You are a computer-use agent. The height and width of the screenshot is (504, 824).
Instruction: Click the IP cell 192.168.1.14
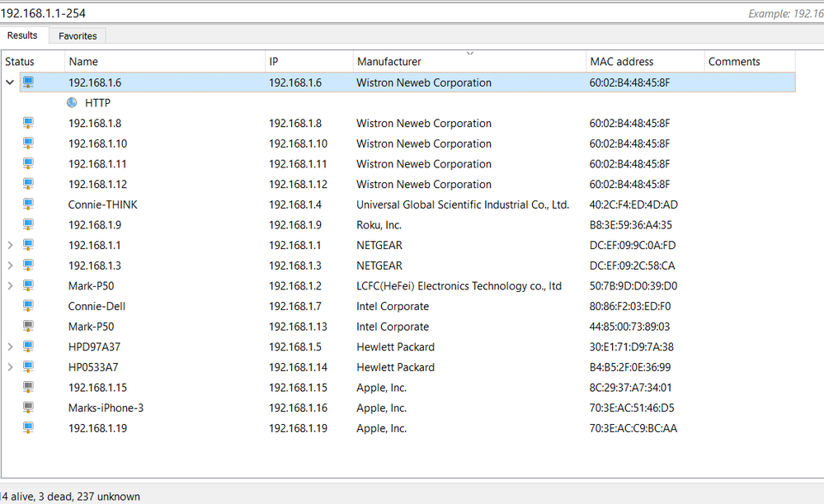[298, 367]
